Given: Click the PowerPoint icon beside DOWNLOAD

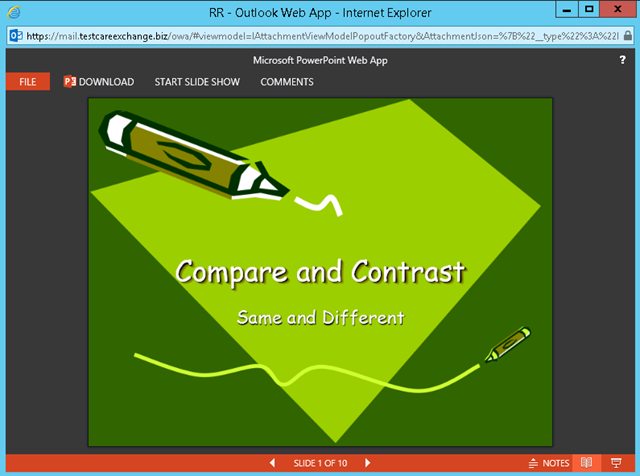Looking at the screenshot, I should 70,82.
